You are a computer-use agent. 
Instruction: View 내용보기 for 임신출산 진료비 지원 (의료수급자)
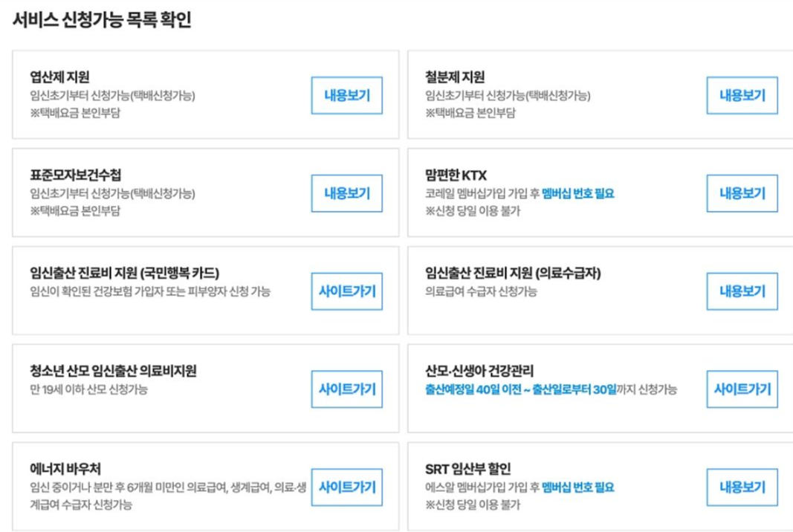pos(742,291)
